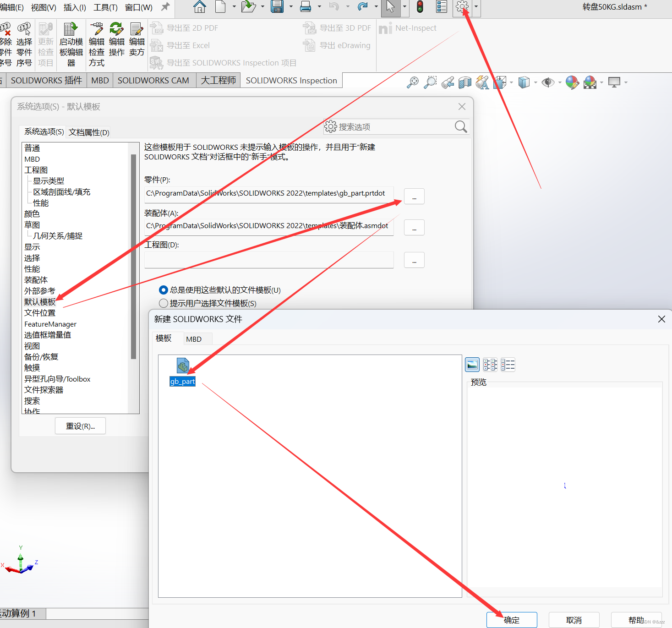
Task: Click the View settings monitor icon
Action: (x=614, y=82)
